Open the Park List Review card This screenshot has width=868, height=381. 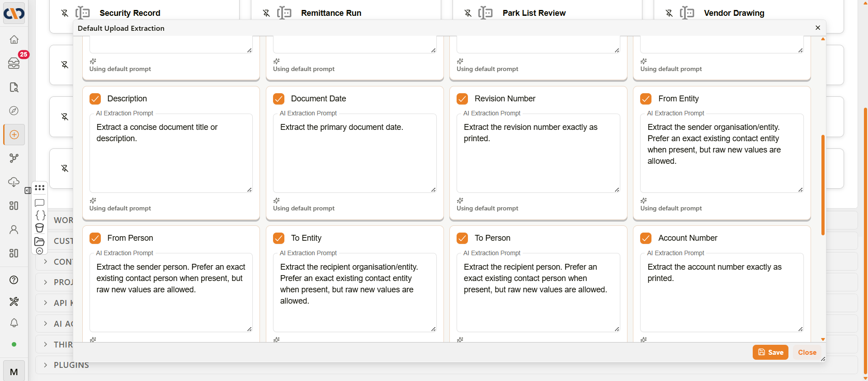point(547,13)
